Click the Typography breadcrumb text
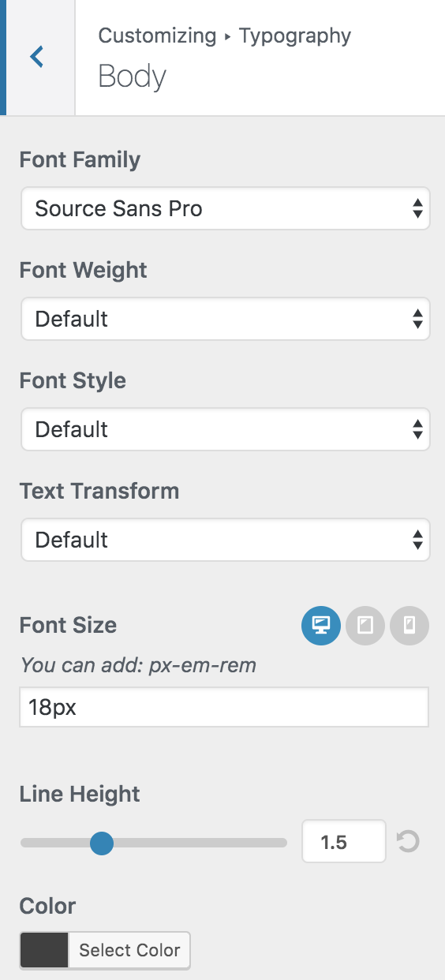Image resolution: width=445 pixels, height=980 pixels. (295, 36)
